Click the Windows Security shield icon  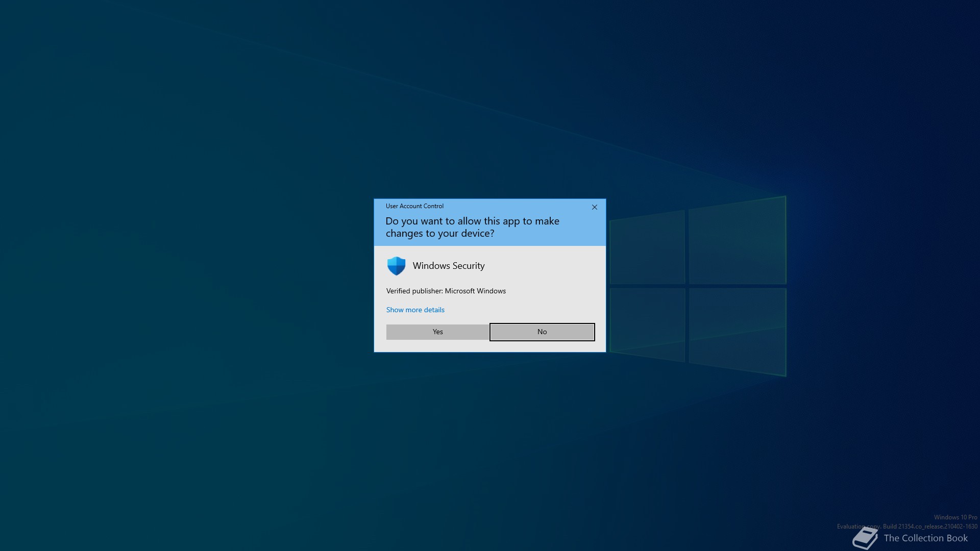(x=396, y=266)
